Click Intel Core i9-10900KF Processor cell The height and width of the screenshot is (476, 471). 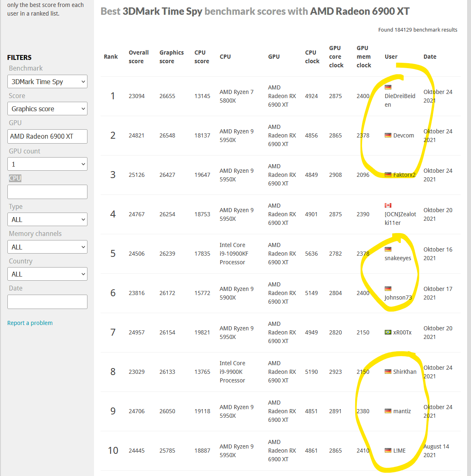[234, 254]
